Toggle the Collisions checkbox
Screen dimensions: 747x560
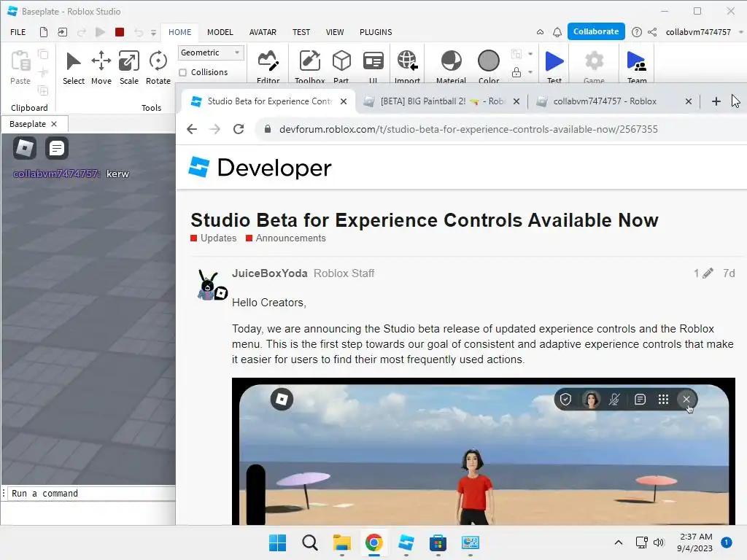pos(182,72)
